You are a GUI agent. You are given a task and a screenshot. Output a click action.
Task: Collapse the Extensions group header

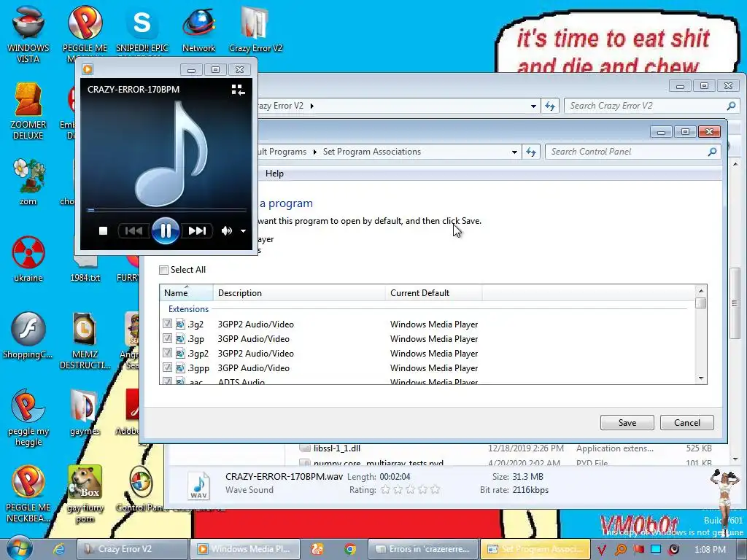tap(188, 309)
